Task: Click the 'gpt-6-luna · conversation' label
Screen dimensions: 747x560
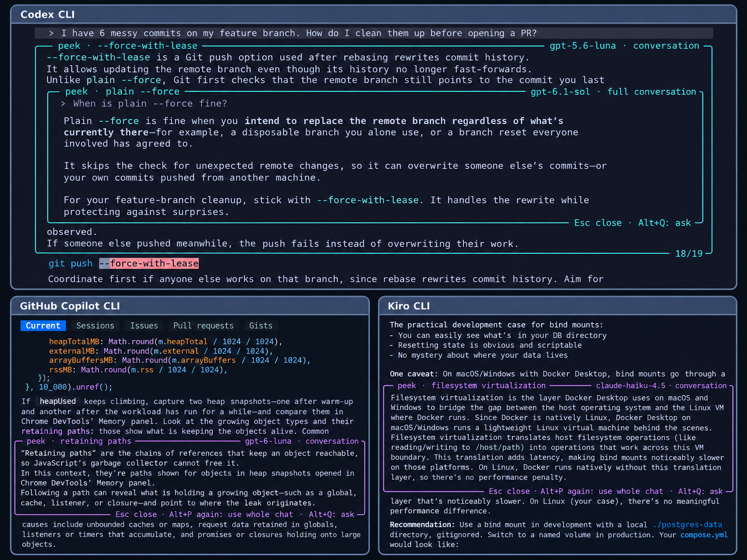Action: pyautogui.click(x=302, y=441)
